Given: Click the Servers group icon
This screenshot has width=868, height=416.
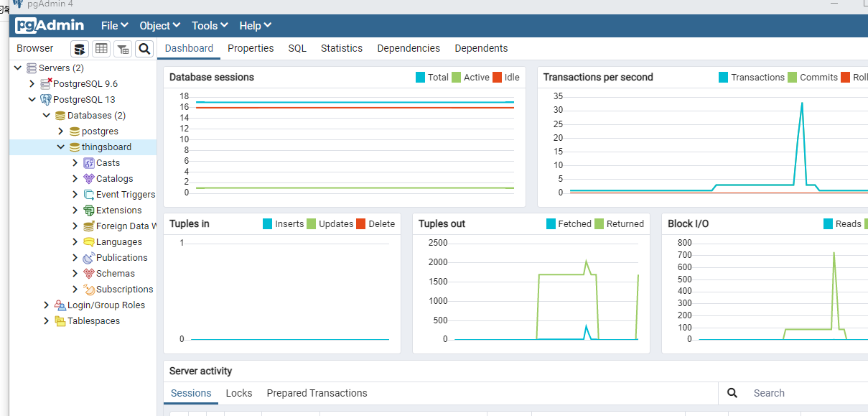Looking at the screenshot, I should (x=32, y=68).
